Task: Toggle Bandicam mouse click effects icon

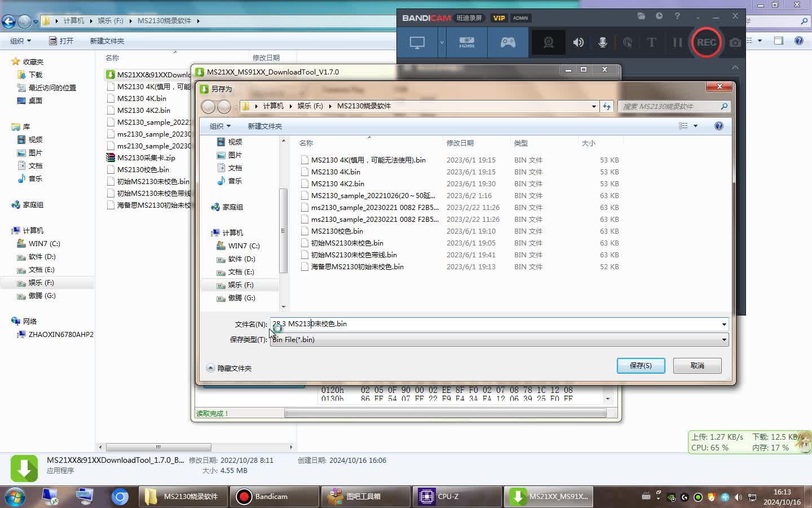Action: (x=626, y=42)
